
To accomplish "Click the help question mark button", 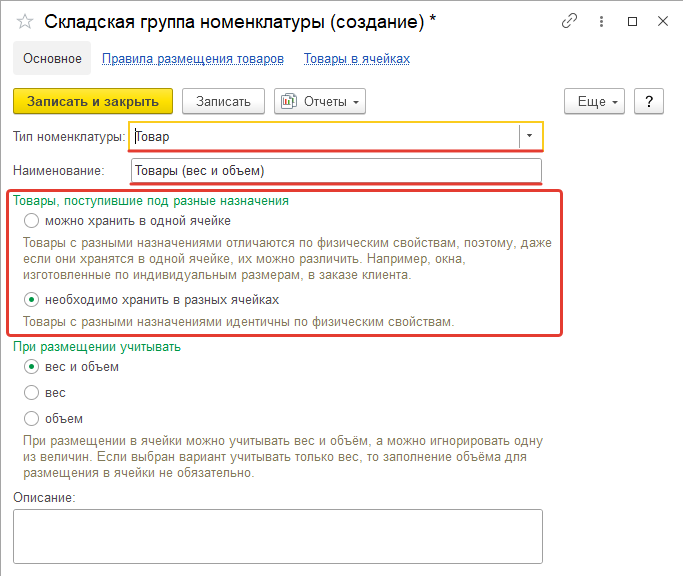I will click(x=649, y=101).
